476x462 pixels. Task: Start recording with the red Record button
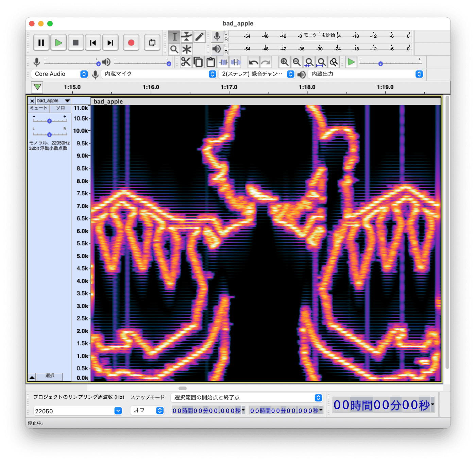point(131,43)
